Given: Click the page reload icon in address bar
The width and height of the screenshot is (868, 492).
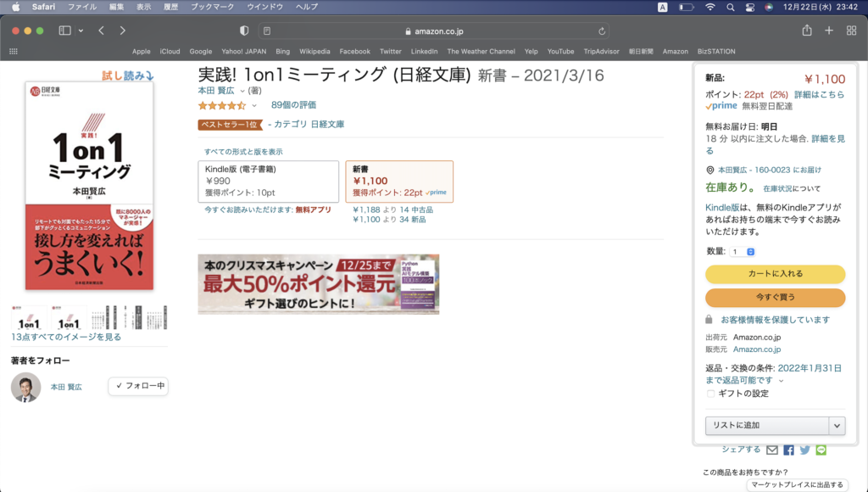Looking at the screenshot, I should 602,31.
